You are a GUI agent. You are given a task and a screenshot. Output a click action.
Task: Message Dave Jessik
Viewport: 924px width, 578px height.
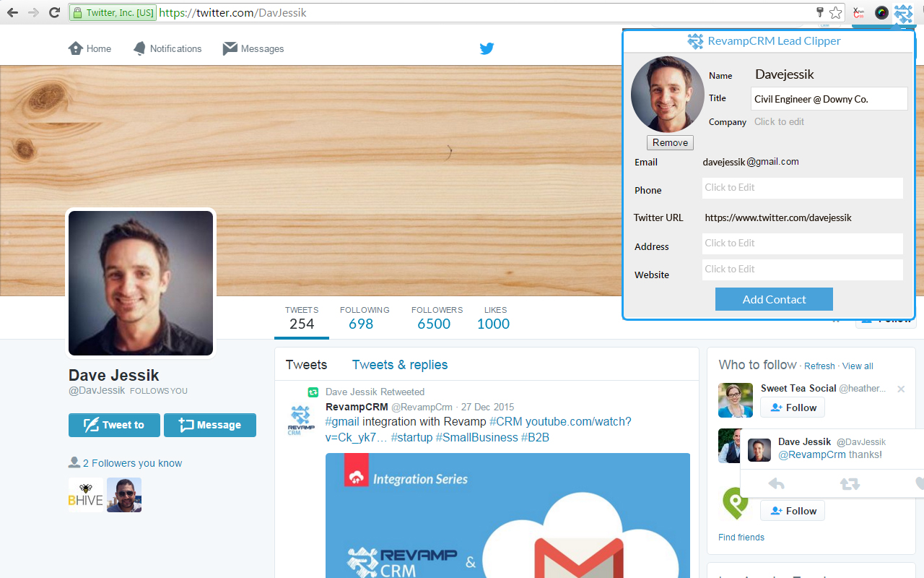coord(210,425)
